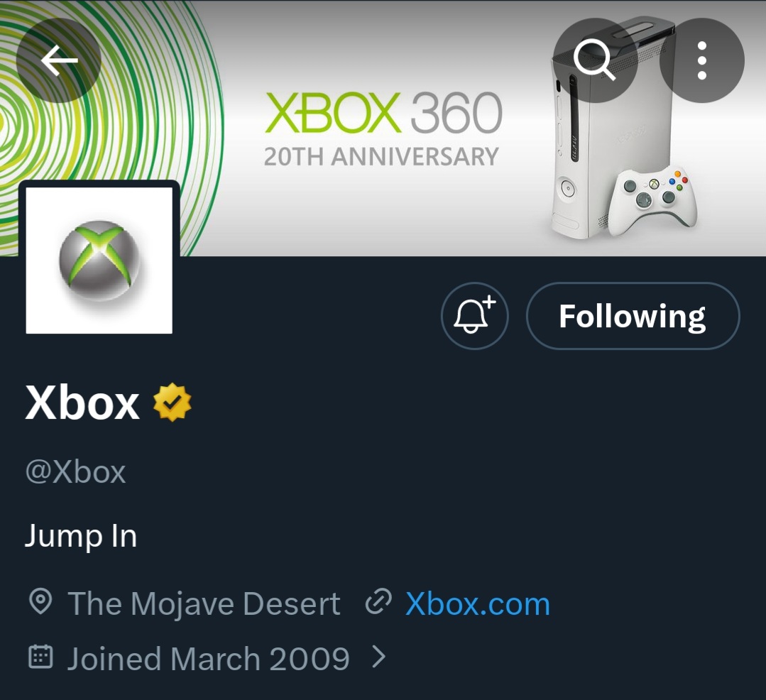Click the gold verified checkmark badge
766x700 pixels.
pos(173,403)
